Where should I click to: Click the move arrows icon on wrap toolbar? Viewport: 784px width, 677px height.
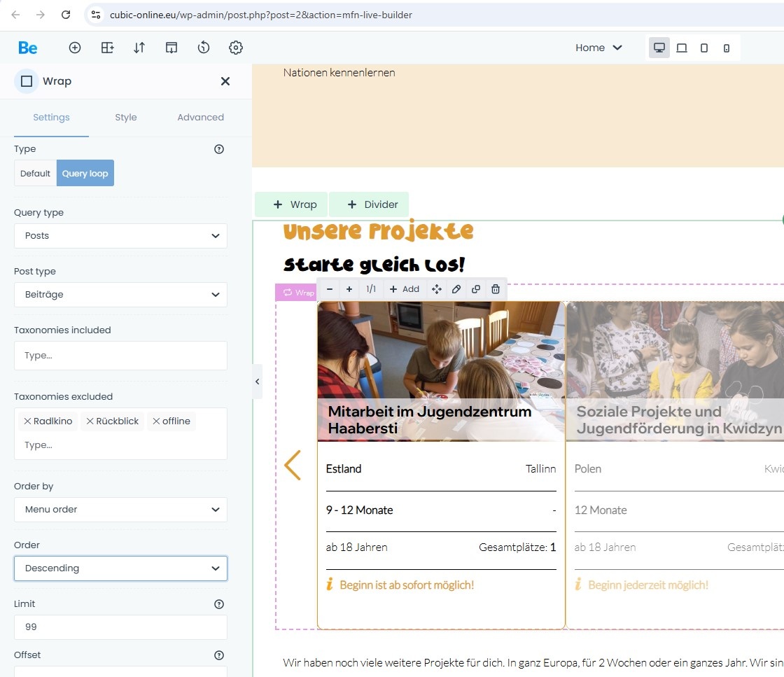[437, 289]
